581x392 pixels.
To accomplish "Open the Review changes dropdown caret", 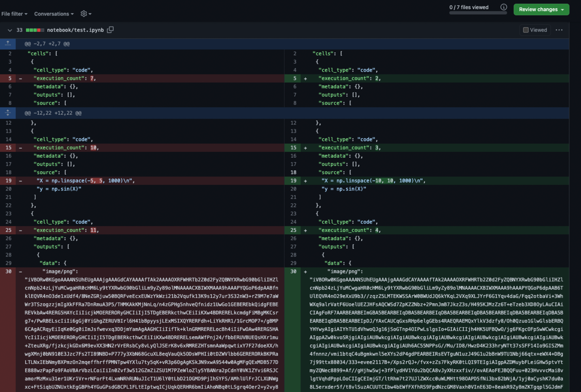I will pos(563,9).
